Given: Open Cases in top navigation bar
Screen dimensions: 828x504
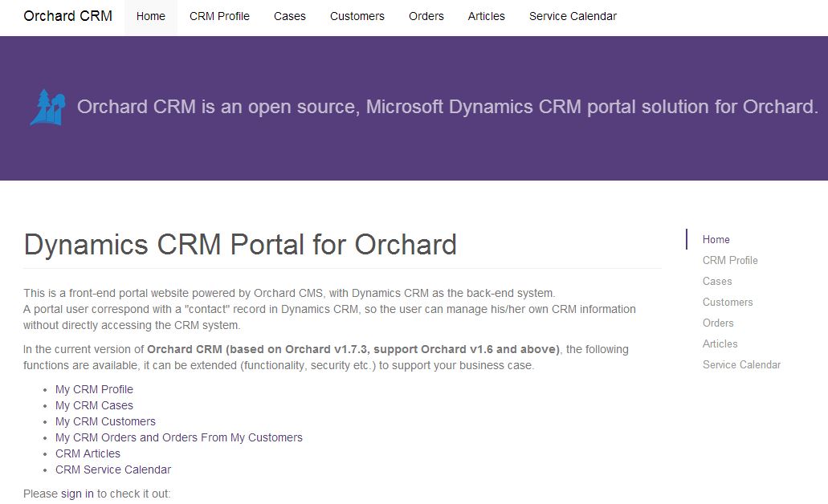Looking at the screenshot, I should pos(289,16).
